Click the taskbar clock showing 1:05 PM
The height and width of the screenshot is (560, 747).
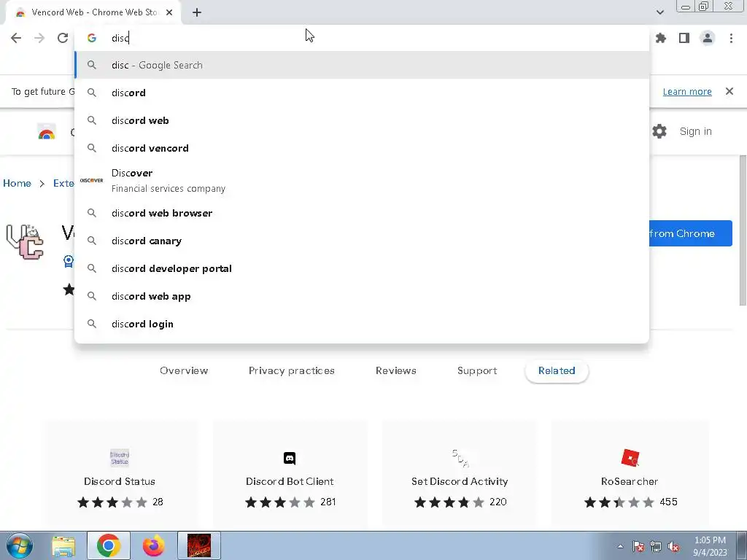710,546
